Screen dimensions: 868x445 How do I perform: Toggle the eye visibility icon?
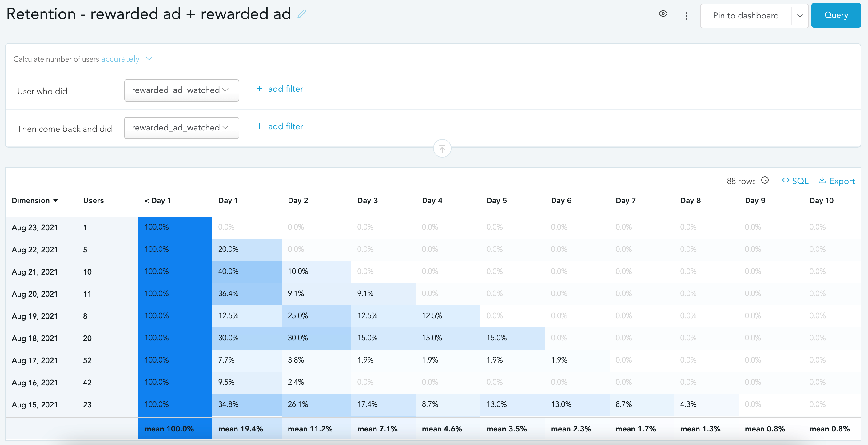pyautogui.click(x=663, y=14)
